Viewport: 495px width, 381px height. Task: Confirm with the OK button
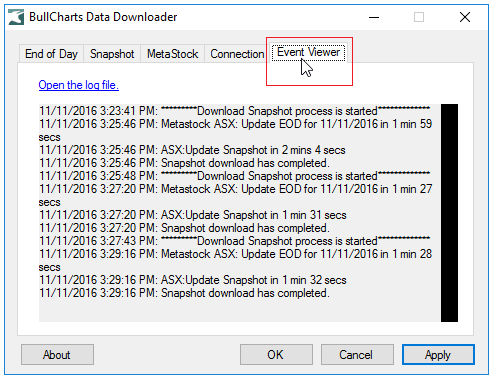pyautogui.click(x=276, y=355)
